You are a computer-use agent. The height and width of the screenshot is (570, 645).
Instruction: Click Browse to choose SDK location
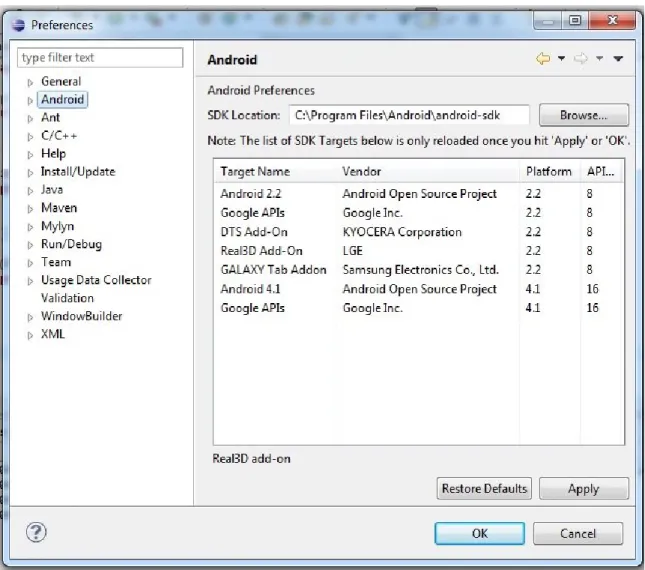click(x=584, y=115)
